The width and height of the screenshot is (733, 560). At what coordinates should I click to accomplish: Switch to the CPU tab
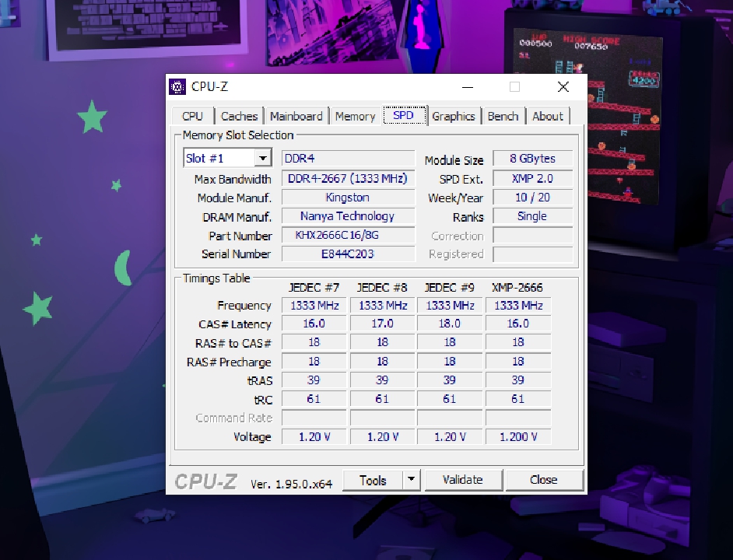[193, 116]
